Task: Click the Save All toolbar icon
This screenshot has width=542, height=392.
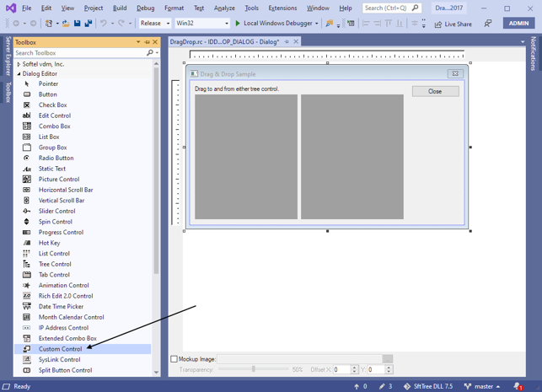Action: click(x=89, y=23)
